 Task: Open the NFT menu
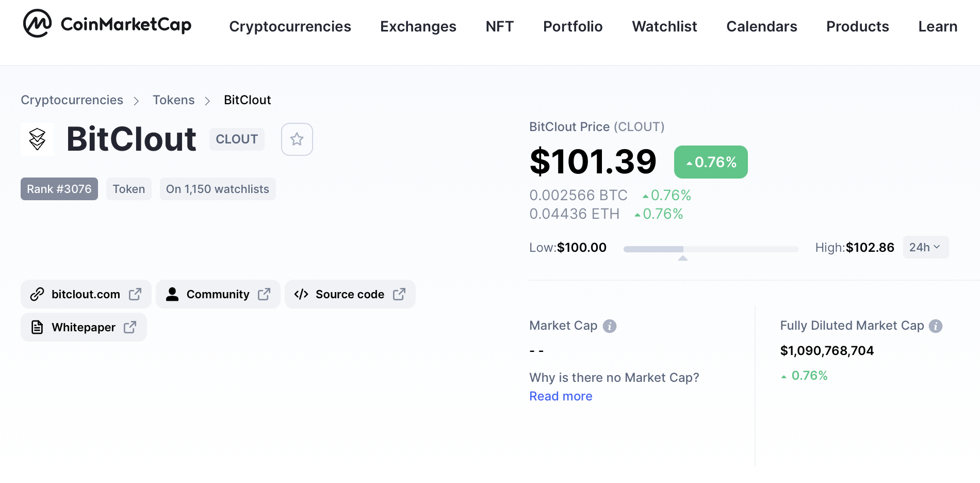coord(500,26)
